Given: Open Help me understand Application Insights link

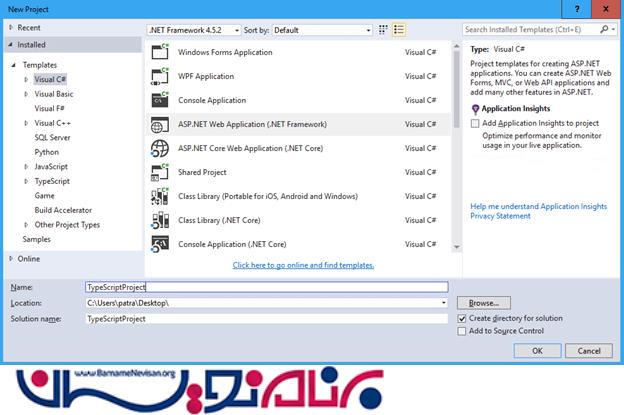Looking at the screenshot, I should 538,207.
